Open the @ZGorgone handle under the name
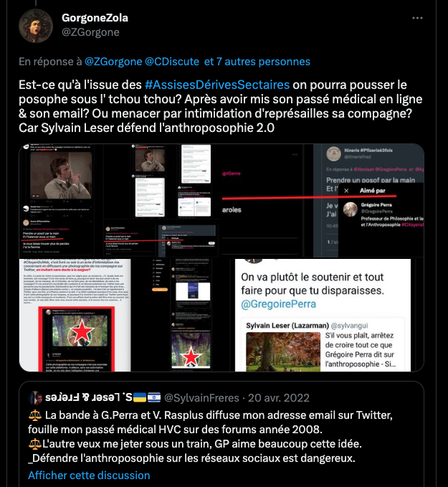The width and height of the screenshot is (448, 487). point(90,32)
